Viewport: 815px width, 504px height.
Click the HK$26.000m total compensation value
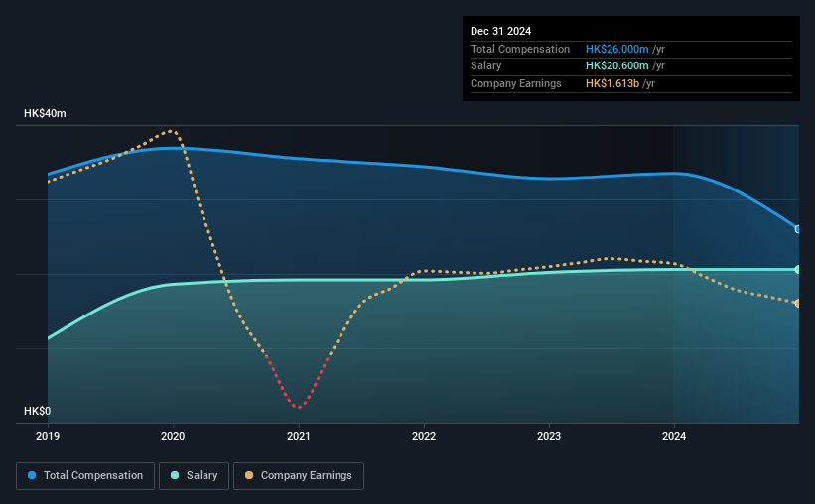pyautogui.click(x=617, y=49)
